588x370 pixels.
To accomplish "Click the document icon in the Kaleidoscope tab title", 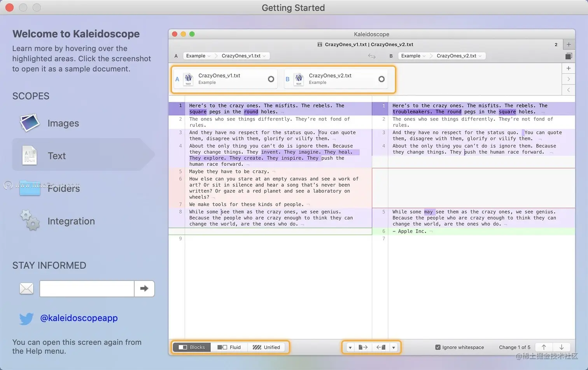I will pos(320,44).
